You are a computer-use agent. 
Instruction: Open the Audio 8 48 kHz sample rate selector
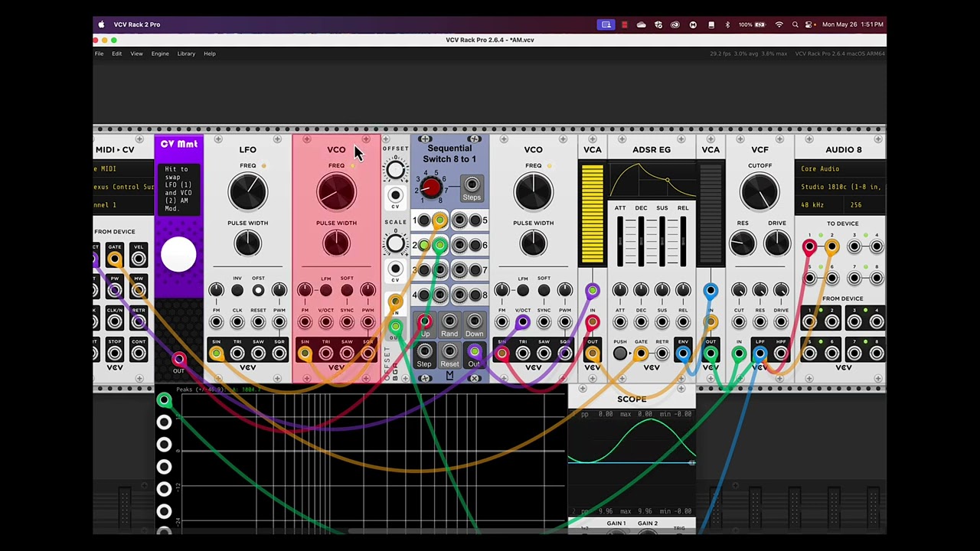tap(819, 205)
